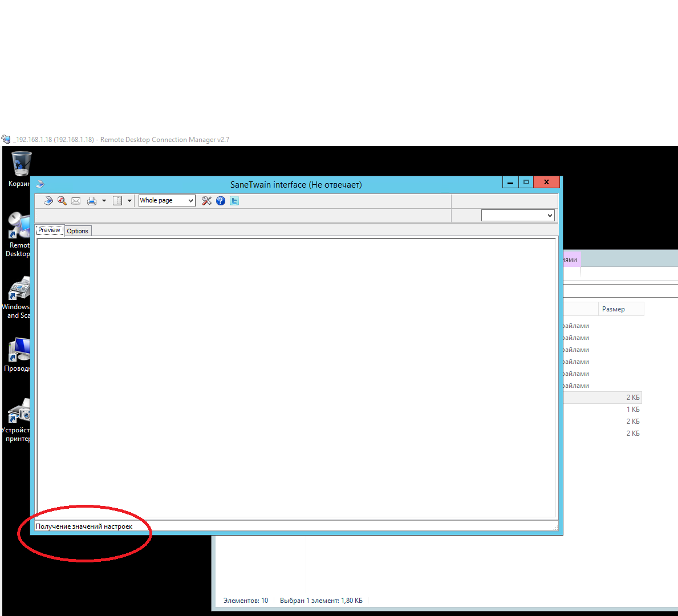Screen dimensions: 678x616
Task: Expand the arrow next to the ruler icon
Action: click(x=129, y=201)
